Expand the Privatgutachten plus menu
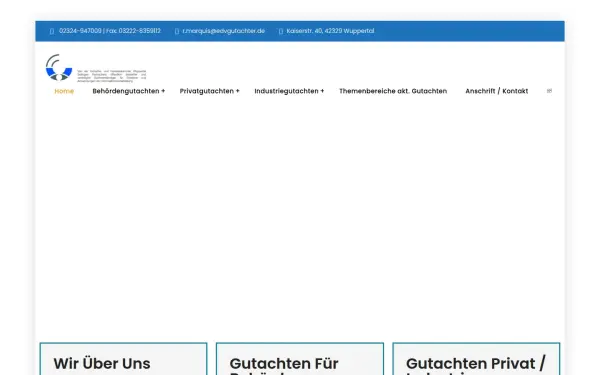 tap(210, 91)
